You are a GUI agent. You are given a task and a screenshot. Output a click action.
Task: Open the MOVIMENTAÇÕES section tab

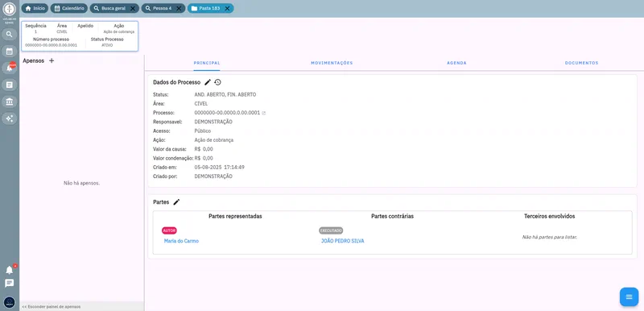click(x=332, y=64)
